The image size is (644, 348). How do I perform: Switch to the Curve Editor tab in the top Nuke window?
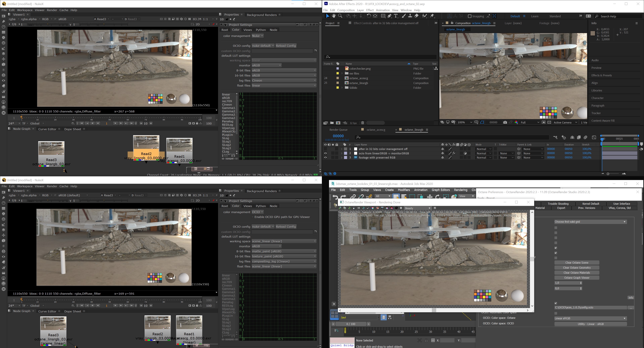(47, 129)
